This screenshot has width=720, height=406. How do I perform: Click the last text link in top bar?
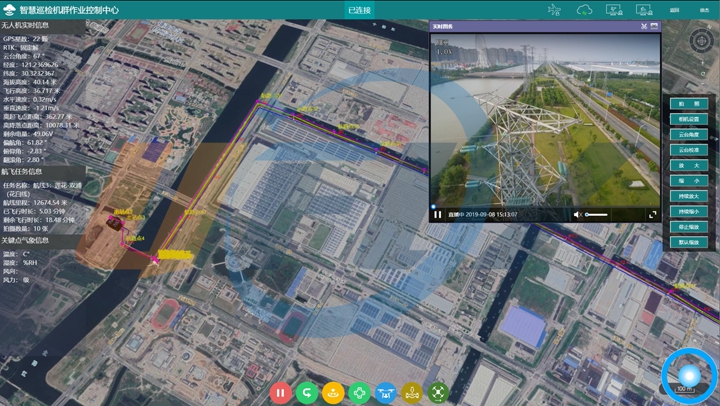pyautogui.click(x=704, y=10)
